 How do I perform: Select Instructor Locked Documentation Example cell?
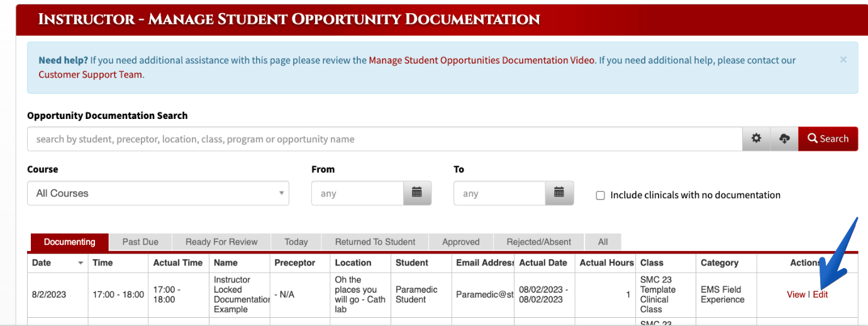pos(239,295)
